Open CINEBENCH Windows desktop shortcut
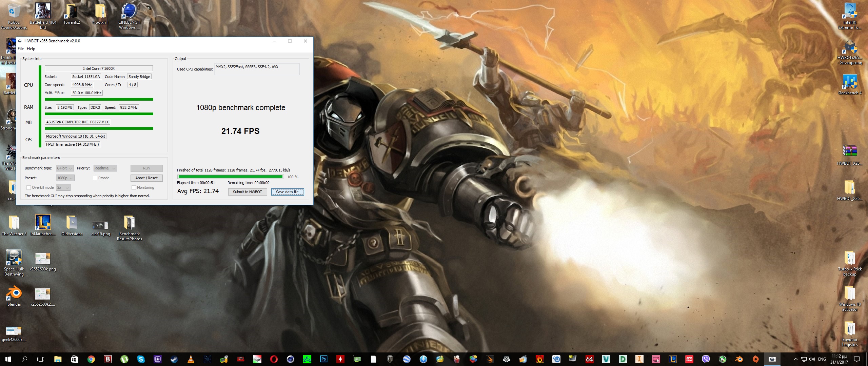Viewport: 868px width, 366px height. coord(129,15)
